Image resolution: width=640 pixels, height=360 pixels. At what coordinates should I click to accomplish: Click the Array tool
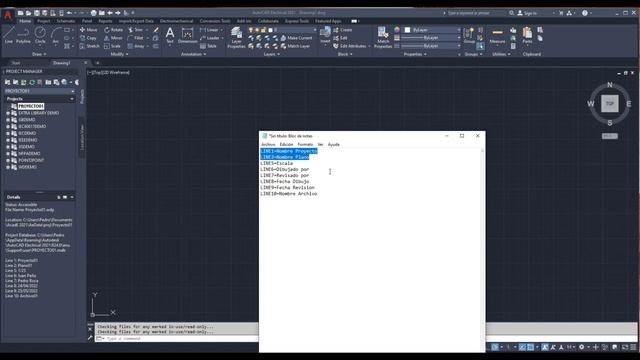(x=136, y=46)
